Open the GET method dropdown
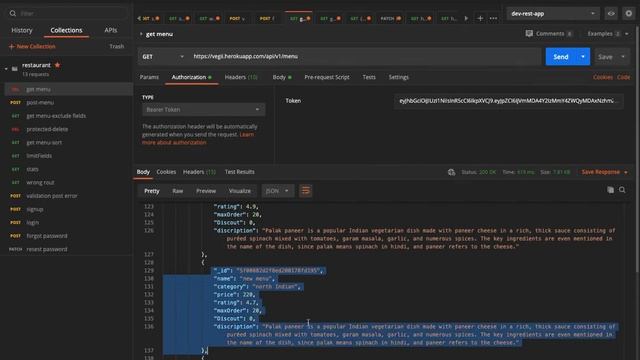The height and width of the screenshot is (360, 640). pyautogui.click(x=163, y=56)
